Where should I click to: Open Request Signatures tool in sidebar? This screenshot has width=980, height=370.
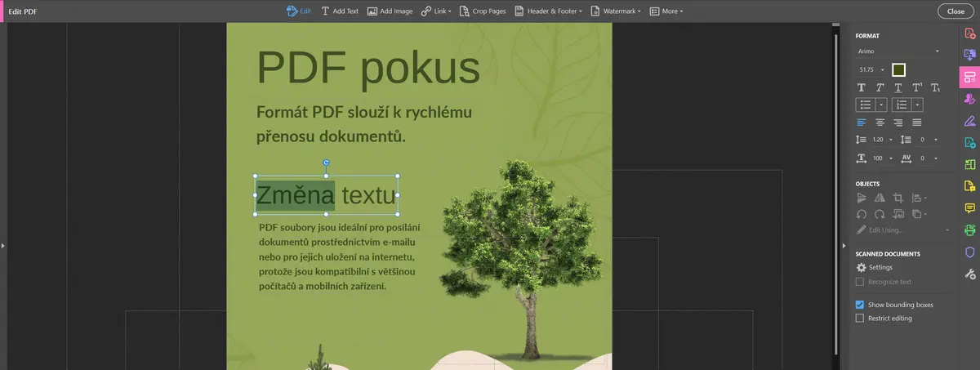pos(969,99)
